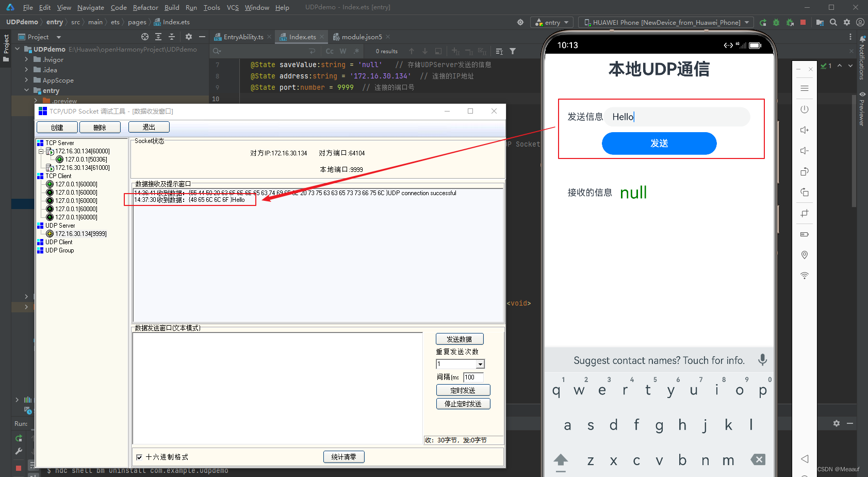Click the locate target icon in Project panel
Image resolution: width=868 pixels, height=477 pixels.
pyautogui.click(x=145, y=37)
